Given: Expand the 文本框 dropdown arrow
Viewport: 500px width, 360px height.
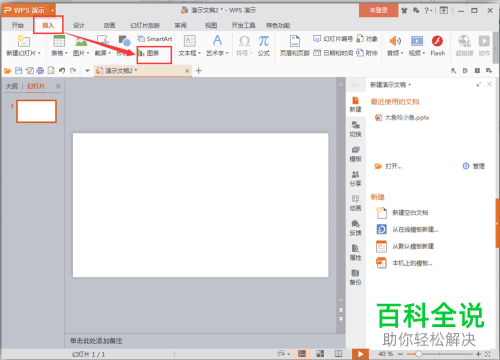Looking at the screenshot, I should pyautogui.click(x=200, y=53).
